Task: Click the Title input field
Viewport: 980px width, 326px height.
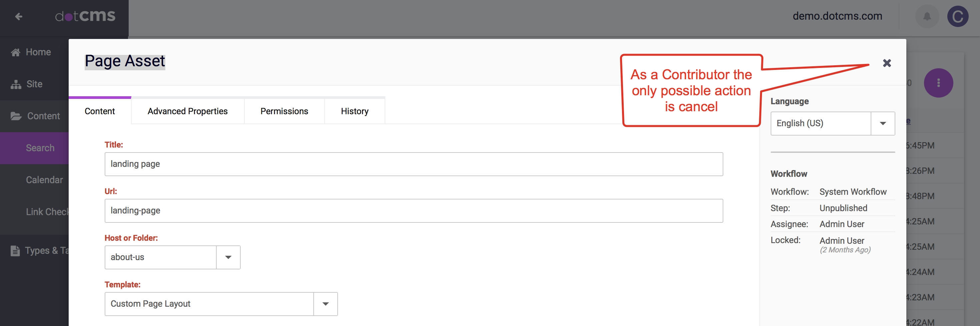Action: point(414,164)
